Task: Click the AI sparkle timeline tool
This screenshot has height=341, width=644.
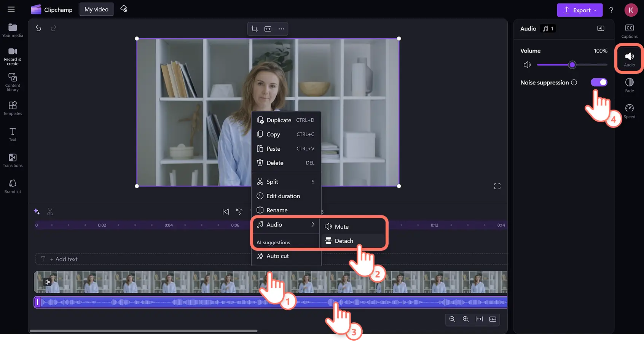Action: pyautogui.click(x=37, y=212)
